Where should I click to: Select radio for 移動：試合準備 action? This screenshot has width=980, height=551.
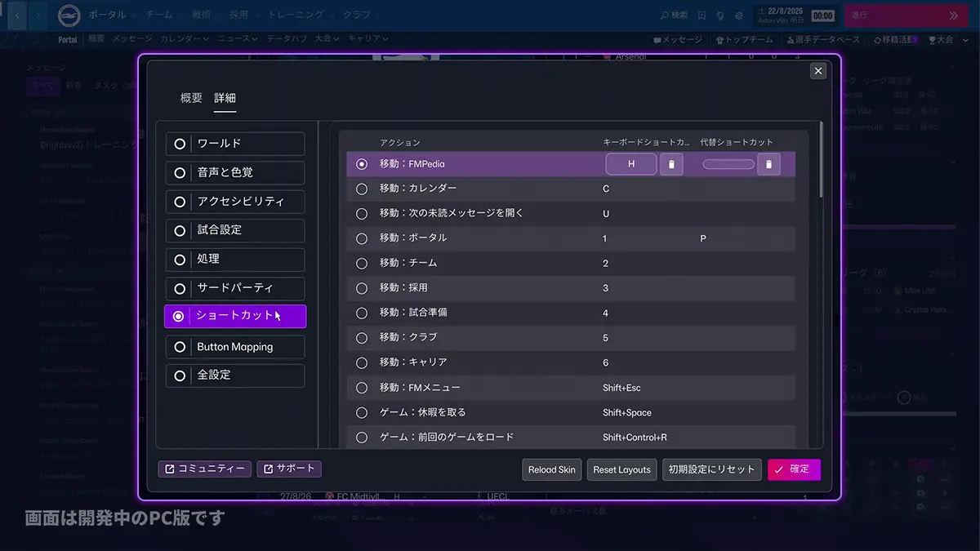tap(362, 313)
